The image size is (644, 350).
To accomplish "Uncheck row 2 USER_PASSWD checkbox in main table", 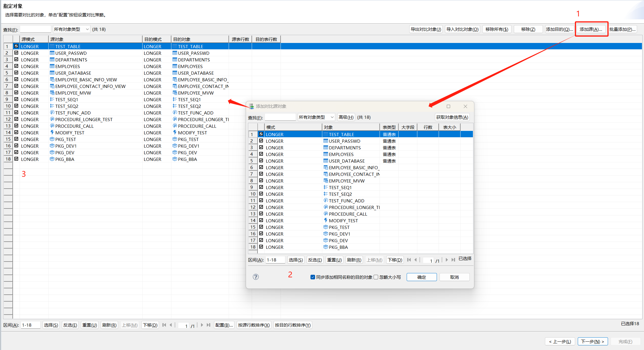I will pyautogui.click(x=16, y=53).
